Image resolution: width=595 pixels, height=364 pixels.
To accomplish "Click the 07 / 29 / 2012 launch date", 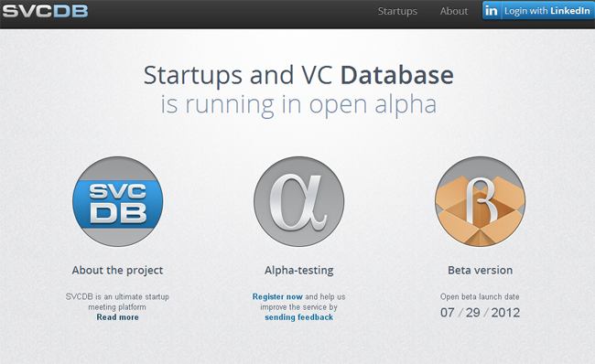I will tap(480, 313).
